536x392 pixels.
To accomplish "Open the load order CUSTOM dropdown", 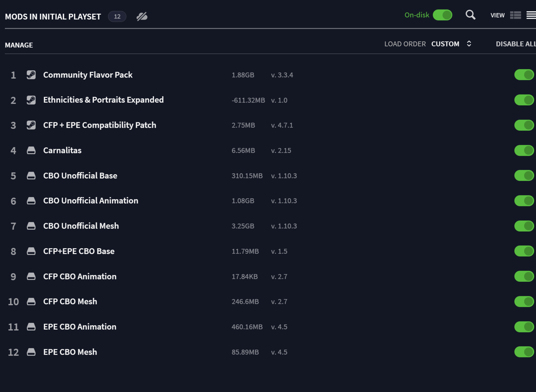I will tap(445, 44).
